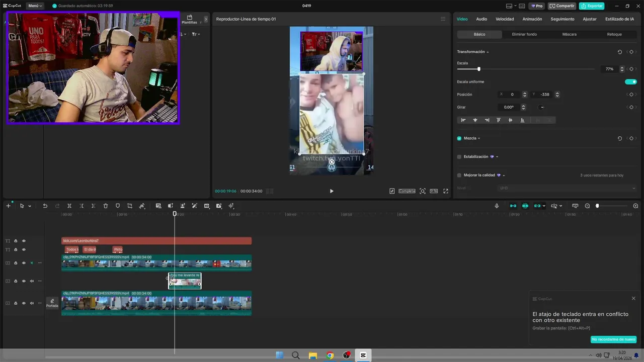Image resolution: width=644 pixels, height=362 pixels.
Task: Hide the kick.com/Leonburkina7 text track with eye
Action: click(x=23, y=241)
